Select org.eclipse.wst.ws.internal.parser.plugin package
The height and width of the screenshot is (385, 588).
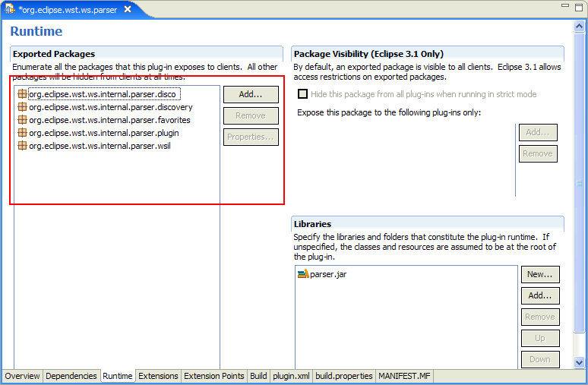(x=104, y=133)
